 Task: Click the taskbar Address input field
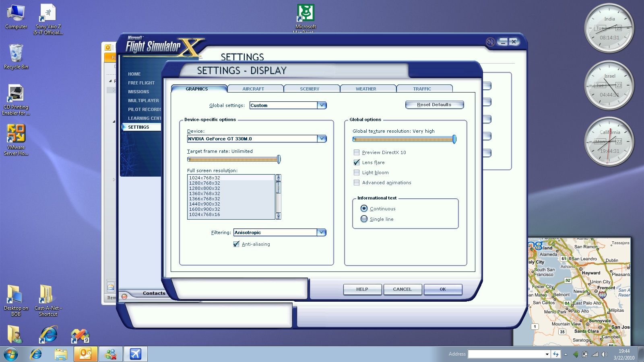tap(506, 354)
